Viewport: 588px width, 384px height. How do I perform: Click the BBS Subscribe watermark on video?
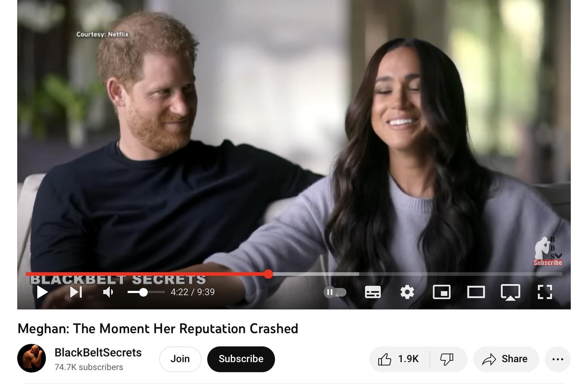point(548,251)
